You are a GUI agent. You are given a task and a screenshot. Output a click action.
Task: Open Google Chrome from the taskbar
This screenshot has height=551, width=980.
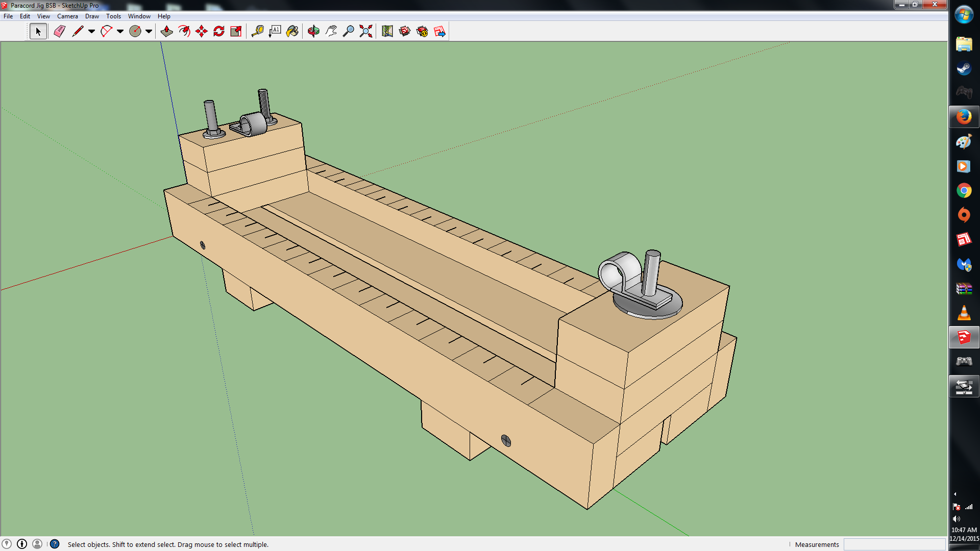[964, 191]
